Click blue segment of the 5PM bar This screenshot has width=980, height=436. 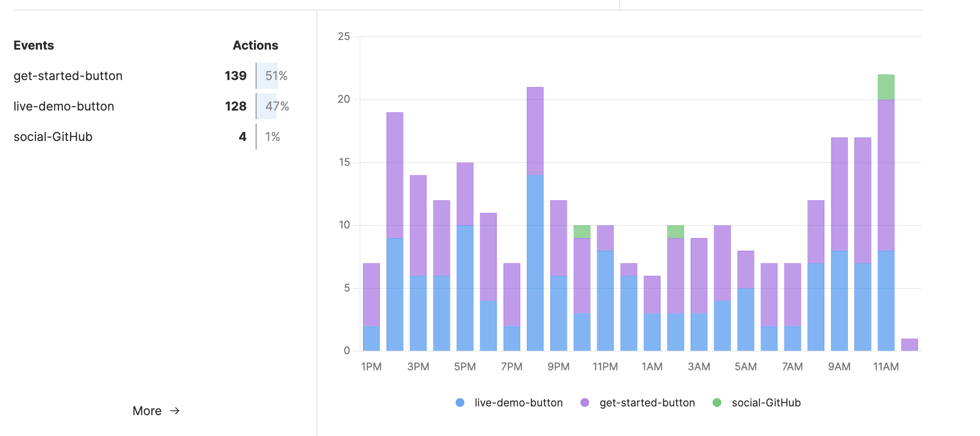[465, 288]
